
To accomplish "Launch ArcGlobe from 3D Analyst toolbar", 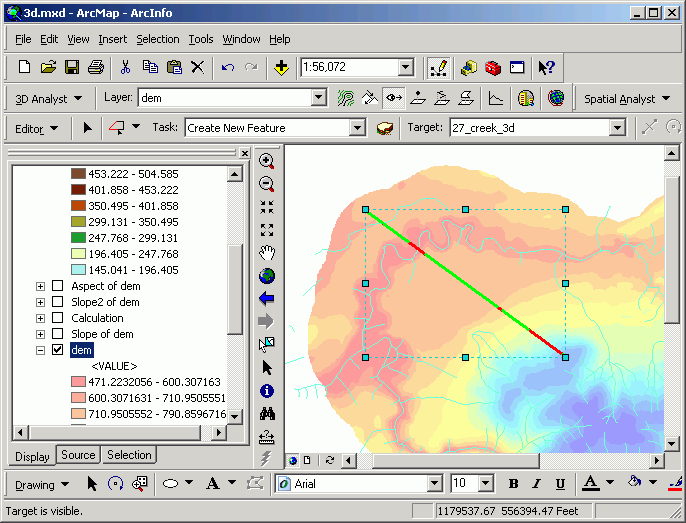I will pyautogui.click(x=556, y=98).
